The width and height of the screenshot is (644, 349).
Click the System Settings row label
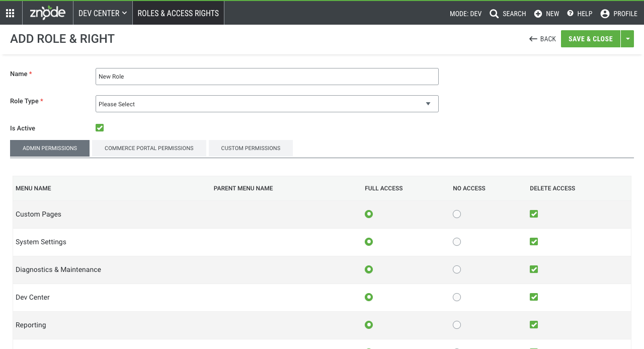(x=41, y=242)
